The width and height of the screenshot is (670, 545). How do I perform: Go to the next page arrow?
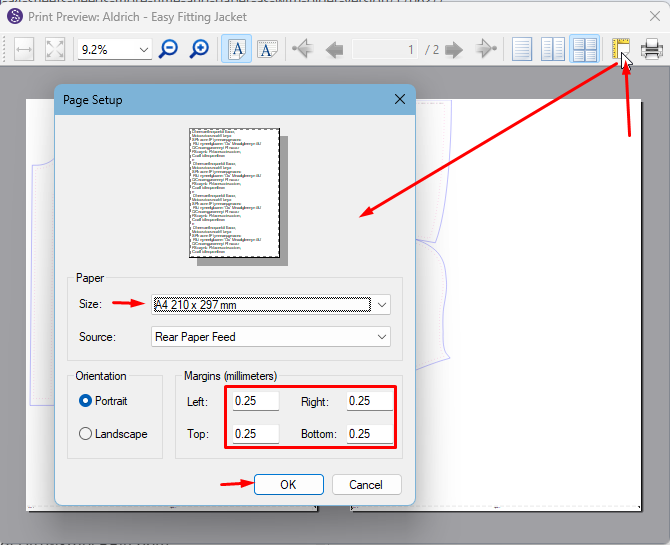tap(454, 49)
